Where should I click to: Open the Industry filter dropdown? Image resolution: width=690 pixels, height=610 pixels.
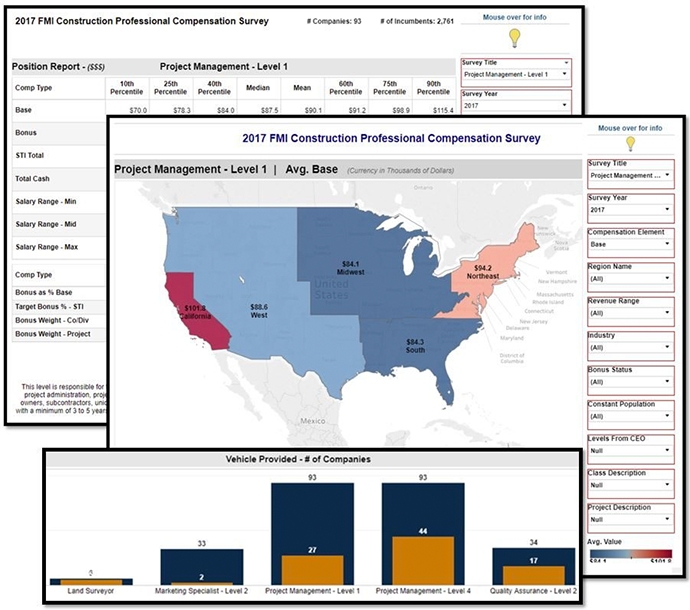tap(630, 348)
